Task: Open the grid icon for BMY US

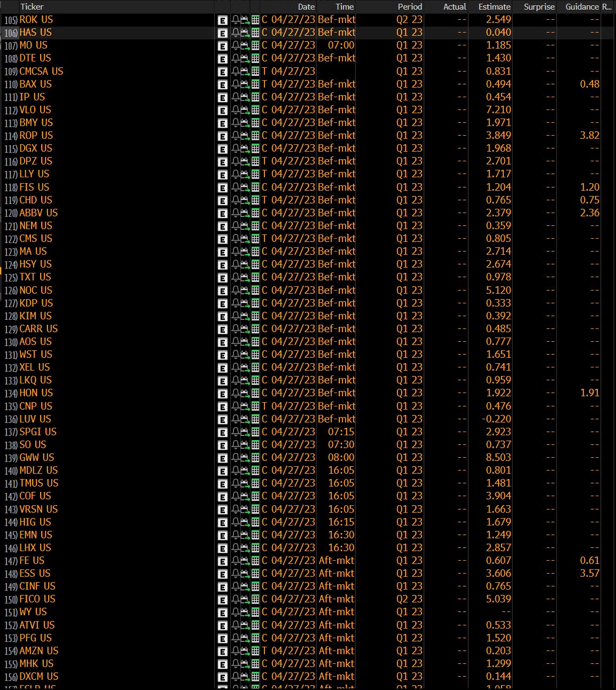Action: point(255,123)
